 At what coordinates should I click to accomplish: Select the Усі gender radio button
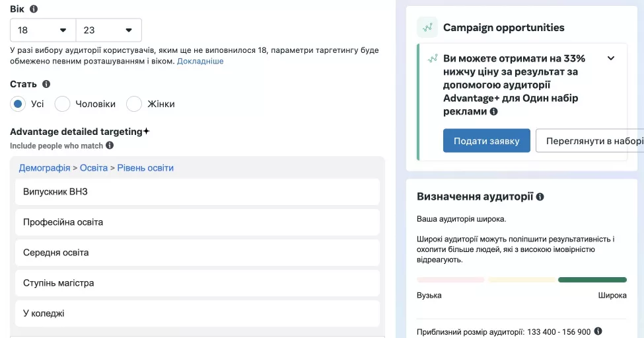pos(18,104)
